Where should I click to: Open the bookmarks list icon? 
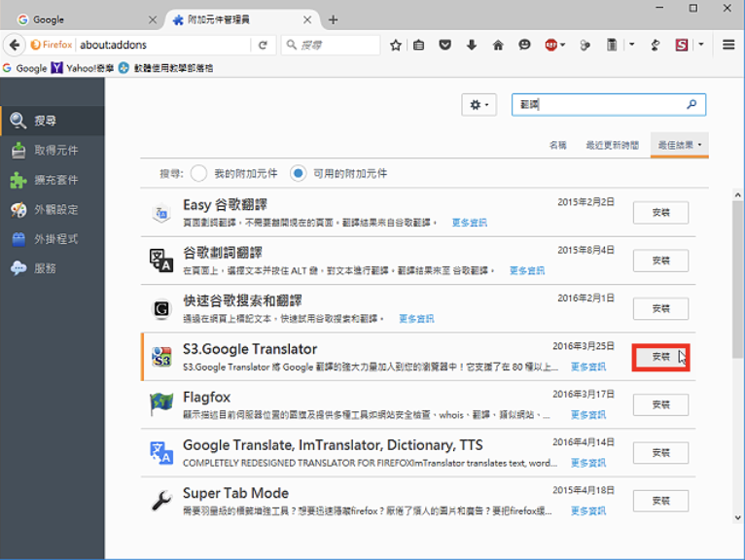pos(418,45)
